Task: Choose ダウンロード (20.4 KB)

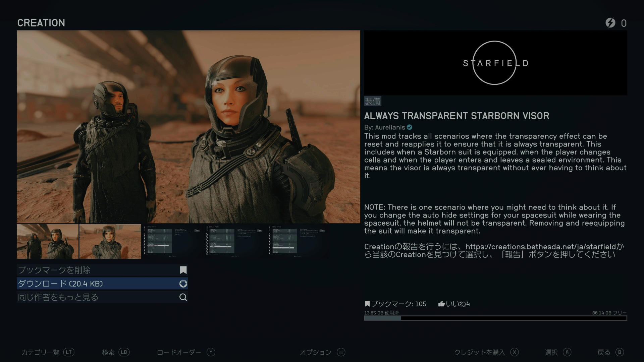Action: coord(102,284)
